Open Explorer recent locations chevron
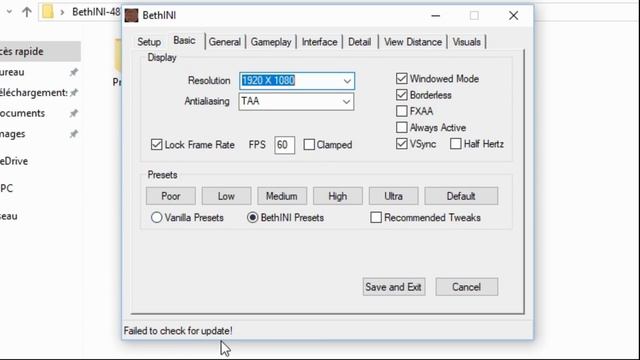 tap(9, 12)
